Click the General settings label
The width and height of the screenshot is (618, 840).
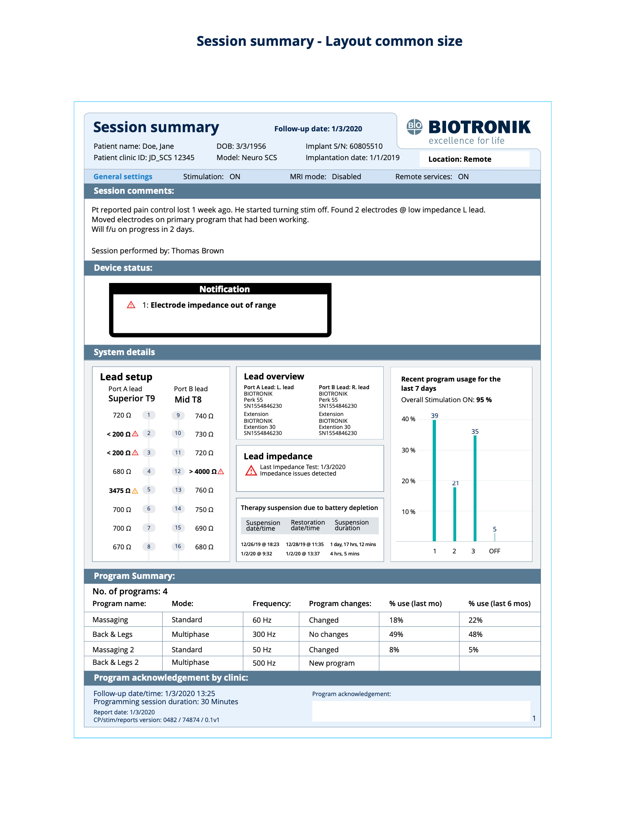(x=123, y=177)
